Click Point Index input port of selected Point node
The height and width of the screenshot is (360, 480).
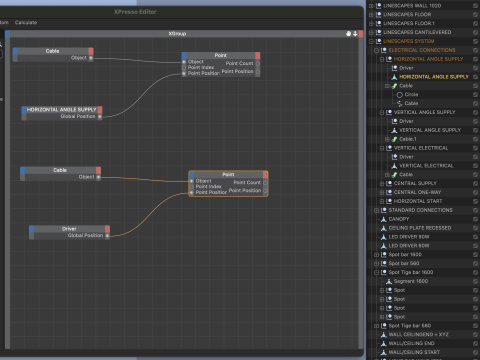[192, 187]
